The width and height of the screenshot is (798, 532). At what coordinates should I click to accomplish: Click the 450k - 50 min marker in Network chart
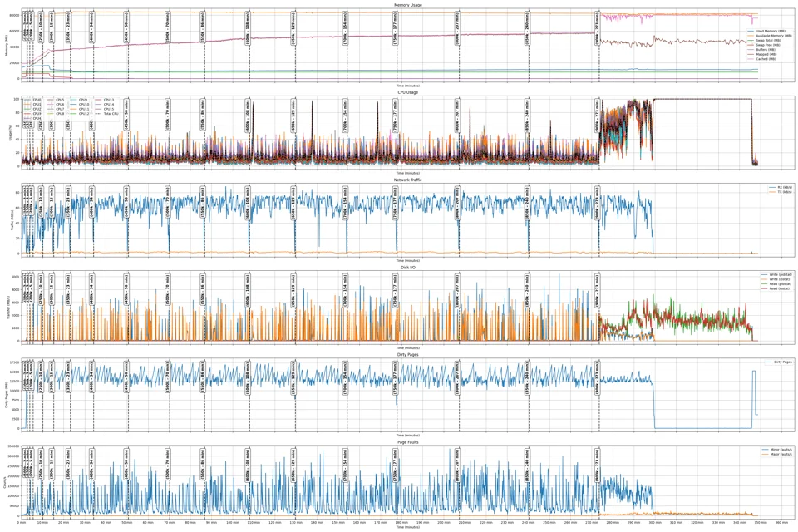pyautogui.click(x=126, y=207)
